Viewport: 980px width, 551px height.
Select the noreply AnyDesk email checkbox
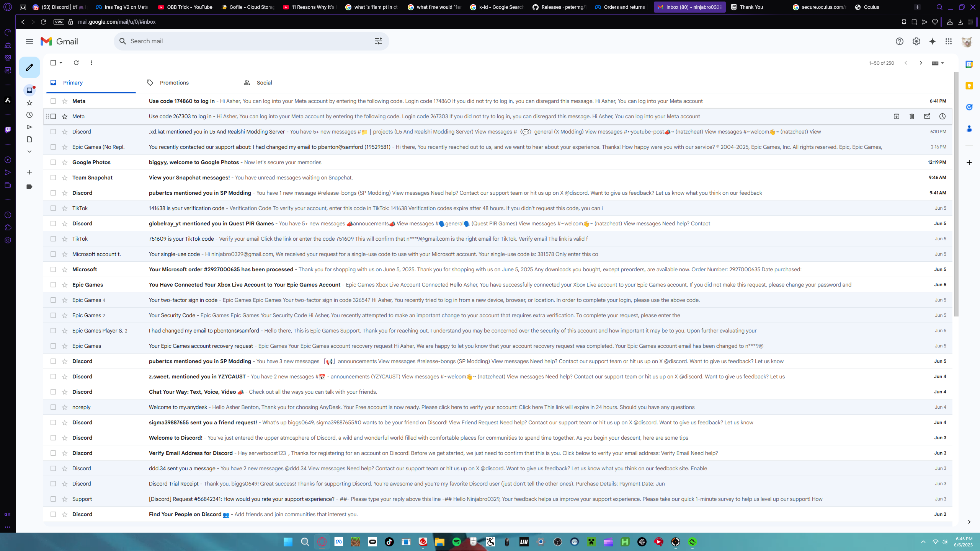(53, 407)
